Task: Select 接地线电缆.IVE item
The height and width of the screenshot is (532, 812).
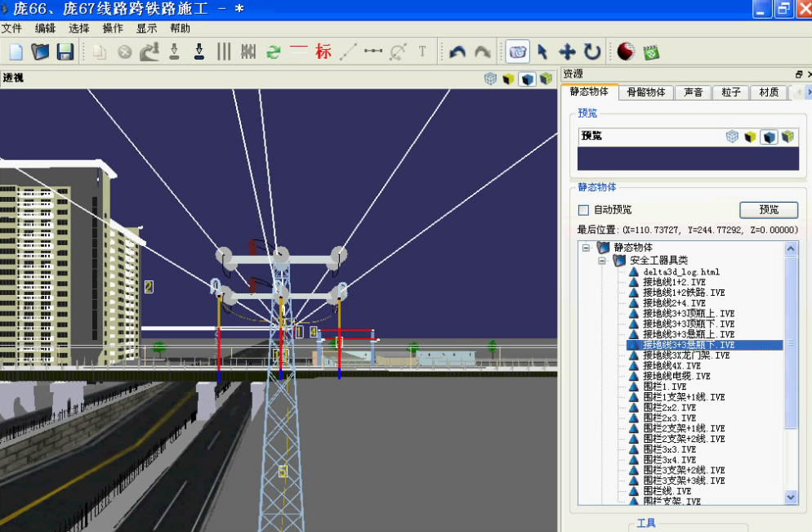Action: tap(676, 376)
